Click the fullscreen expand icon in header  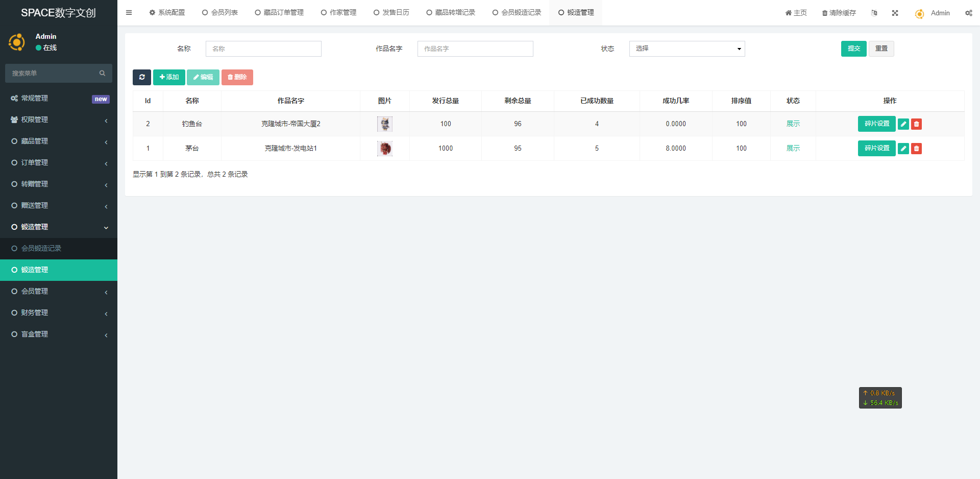[x=895, y=13]
